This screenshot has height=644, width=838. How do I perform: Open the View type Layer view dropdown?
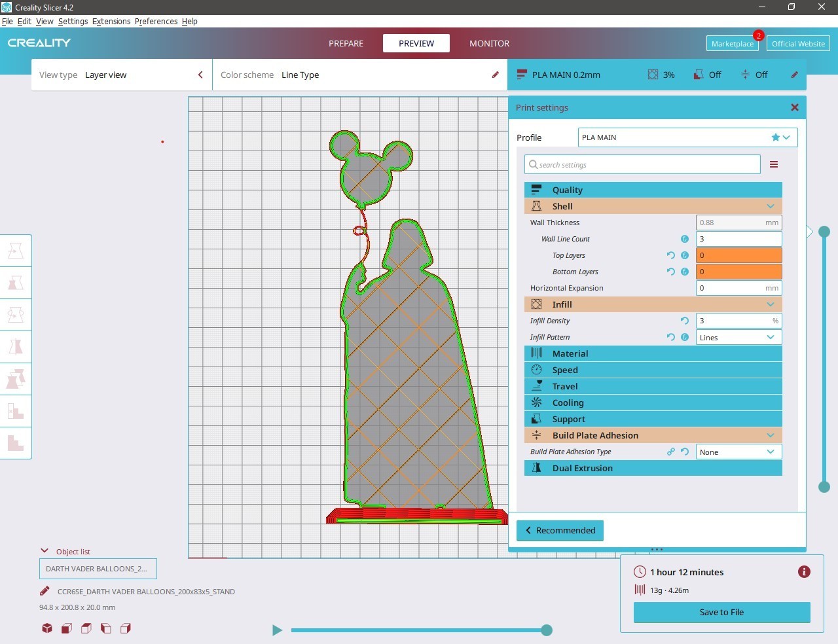coord(122,75)
